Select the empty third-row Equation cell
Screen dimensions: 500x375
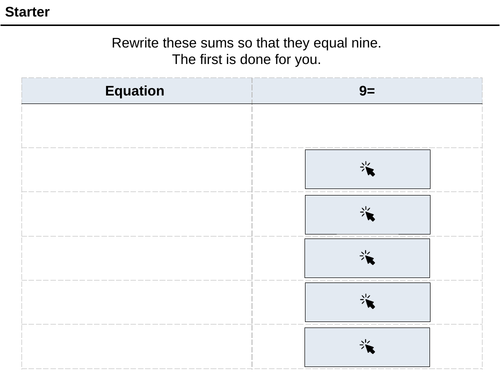(137, 214)
